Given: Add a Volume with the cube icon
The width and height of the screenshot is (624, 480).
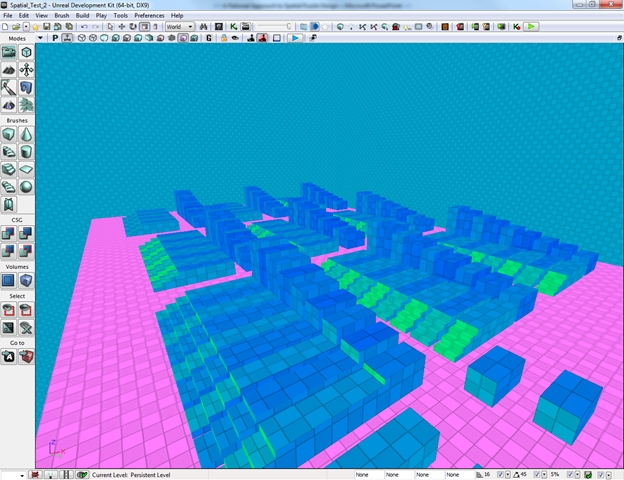Looking at the screenshot, I should point(26,281).
